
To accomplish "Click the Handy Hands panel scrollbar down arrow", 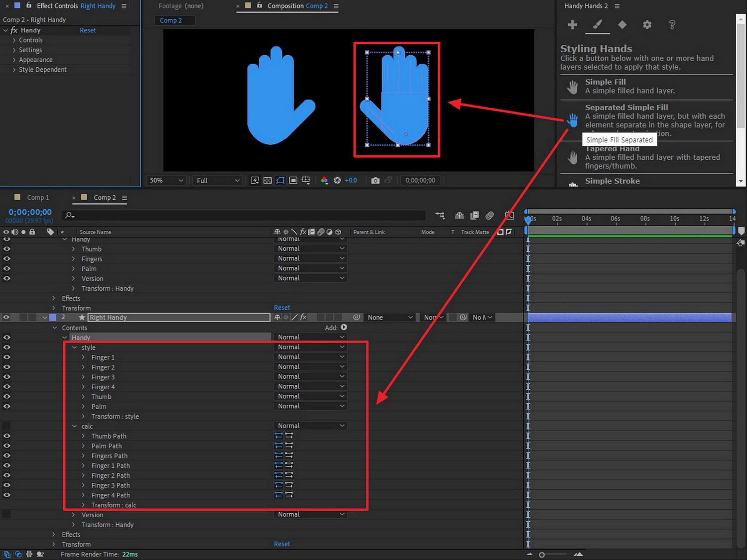I will click(x=741, y=182).
